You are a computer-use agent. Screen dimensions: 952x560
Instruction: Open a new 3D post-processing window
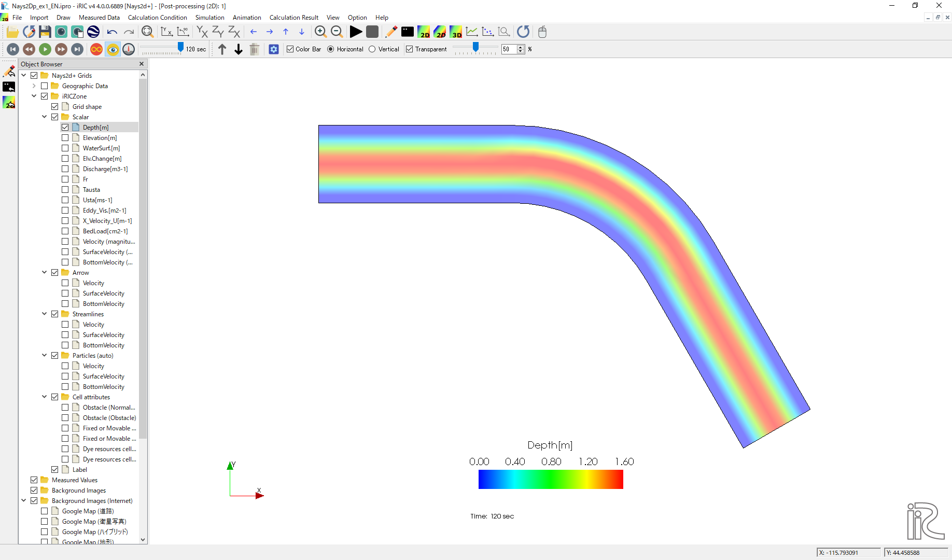point(456,32)
